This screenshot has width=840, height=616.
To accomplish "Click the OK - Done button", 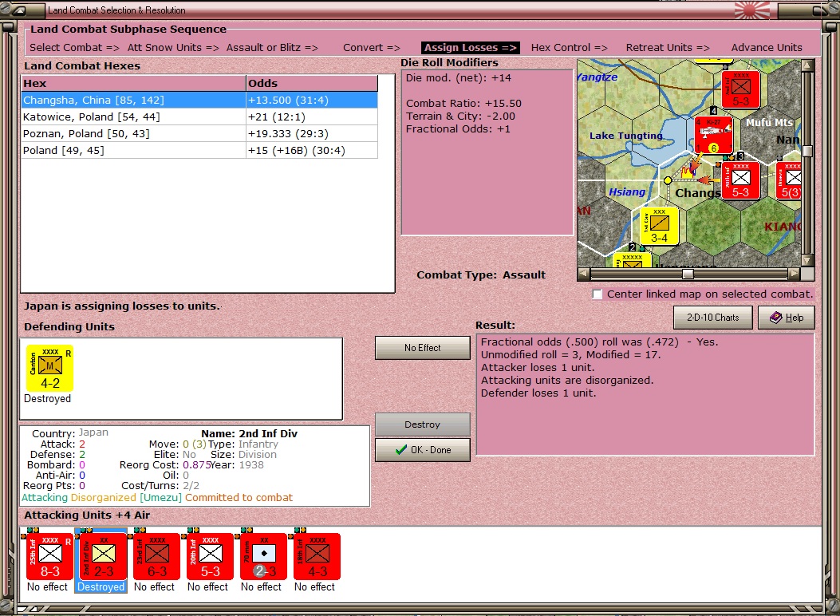I will pos(423,450).
